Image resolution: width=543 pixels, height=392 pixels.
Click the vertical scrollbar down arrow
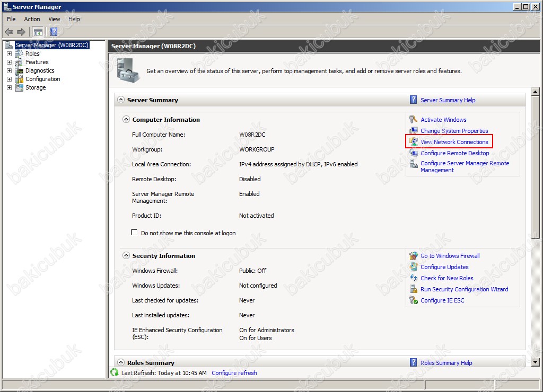[536, 362]
